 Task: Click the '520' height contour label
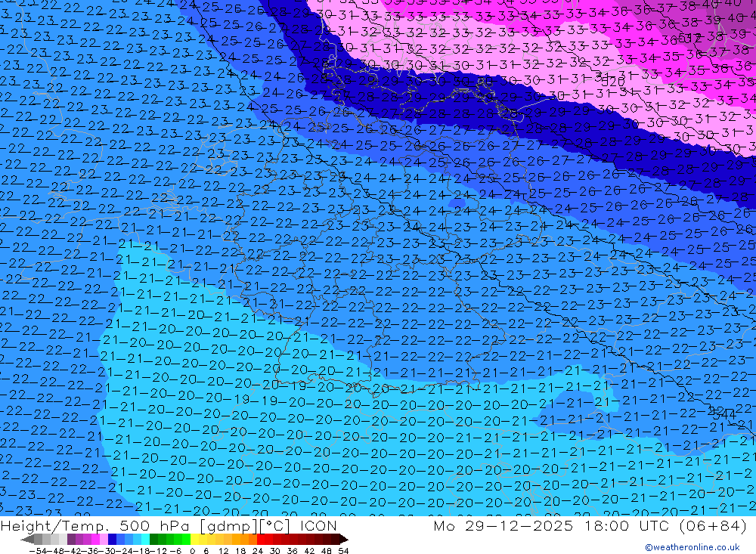tap(613, 82)
